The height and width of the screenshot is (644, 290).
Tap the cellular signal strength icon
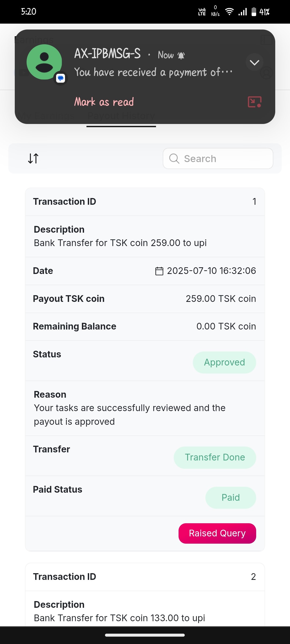point(242,12)
